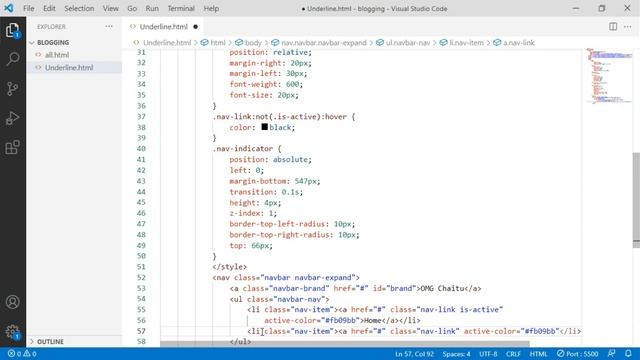Click the "transition: 0.1s;" line
This screenshot has height=360, width=640.
pos(266,192)
